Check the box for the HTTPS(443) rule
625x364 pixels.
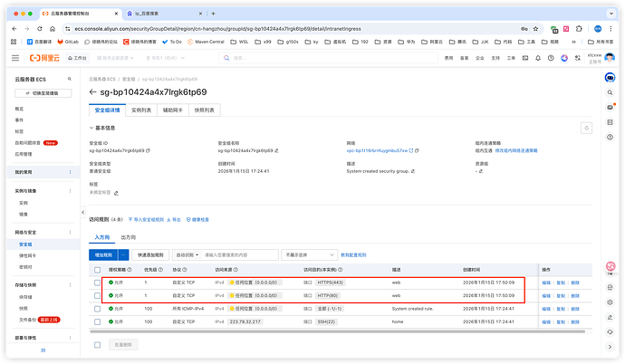click(x=98, y=283)
